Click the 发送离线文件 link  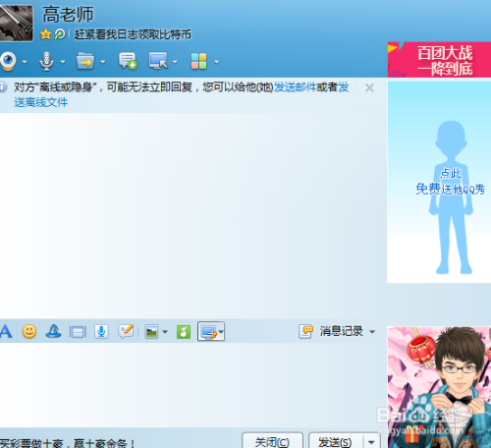pos(41,102)
